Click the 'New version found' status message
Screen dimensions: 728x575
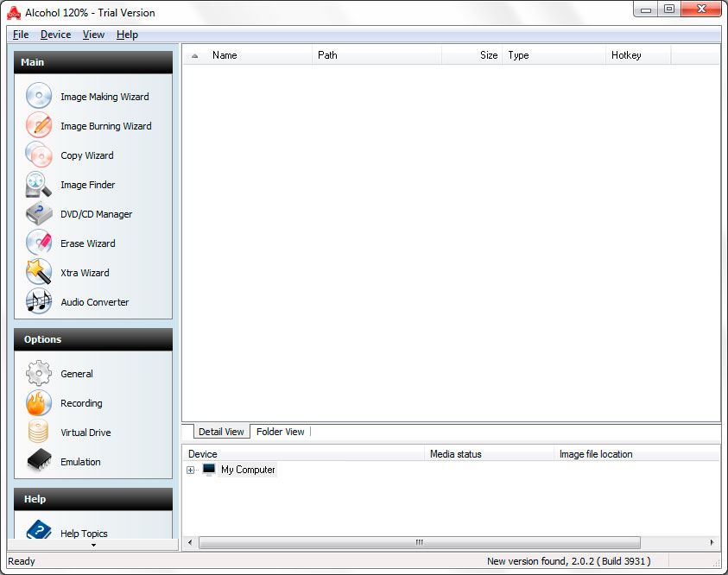coord(569,561)
